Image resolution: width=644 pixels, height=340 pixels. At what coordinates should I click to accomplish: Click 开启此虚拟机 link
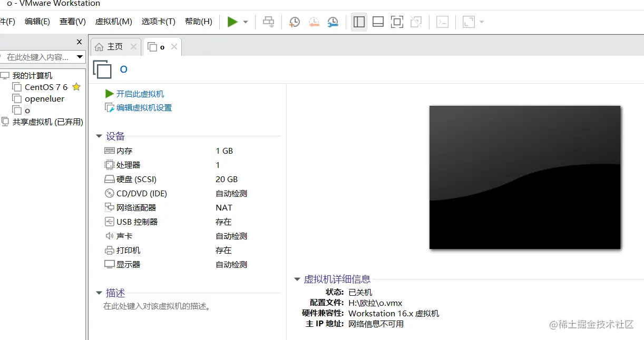[x=140, y=94]
